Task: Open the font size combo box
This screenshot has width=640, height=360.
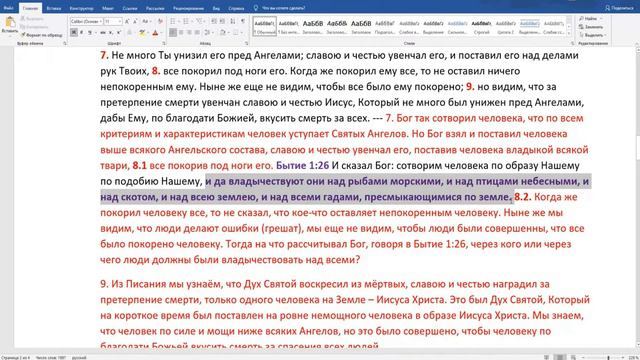Action: point(113,21)
